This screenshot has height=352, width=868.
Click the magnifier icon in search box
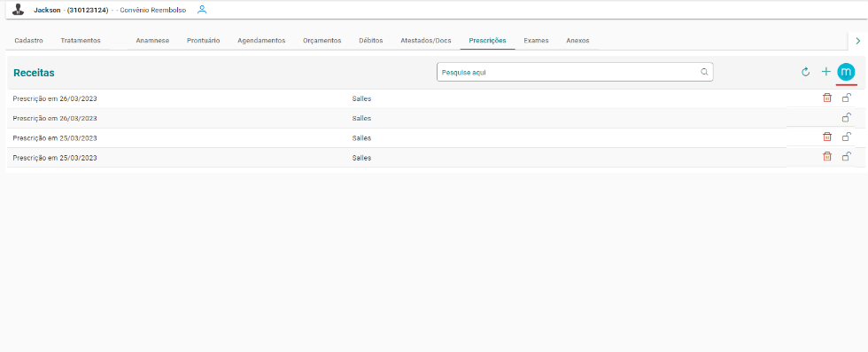coord(704,72)
